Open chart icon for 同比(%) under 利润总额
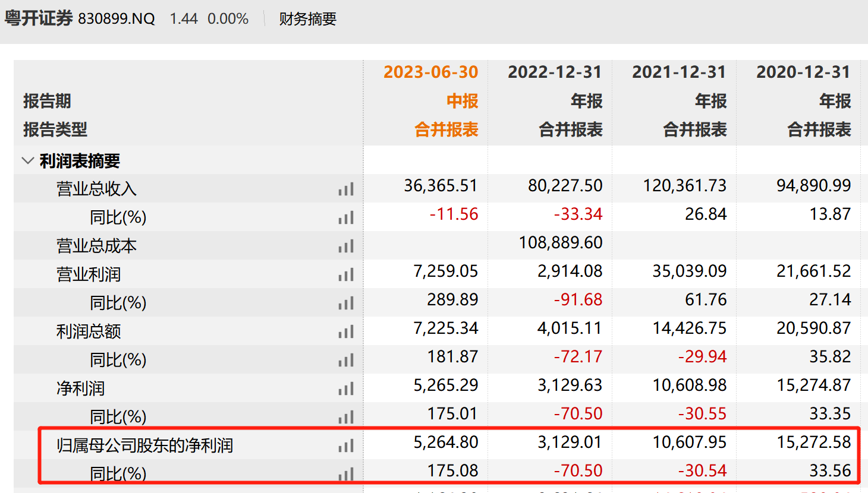This screenshot has width=868, height=493. pos(346,360)
